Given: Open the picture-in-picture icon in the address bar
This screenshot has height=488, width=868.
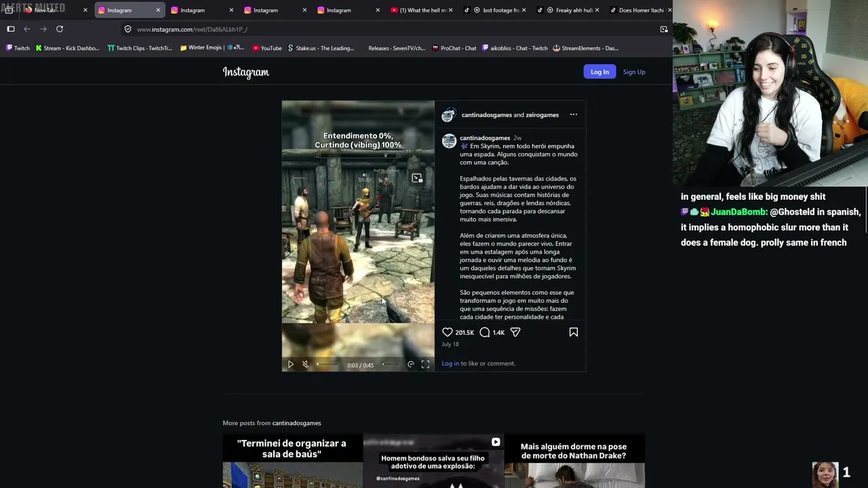Looking at the screenshot, I should [x=664, y=29].
